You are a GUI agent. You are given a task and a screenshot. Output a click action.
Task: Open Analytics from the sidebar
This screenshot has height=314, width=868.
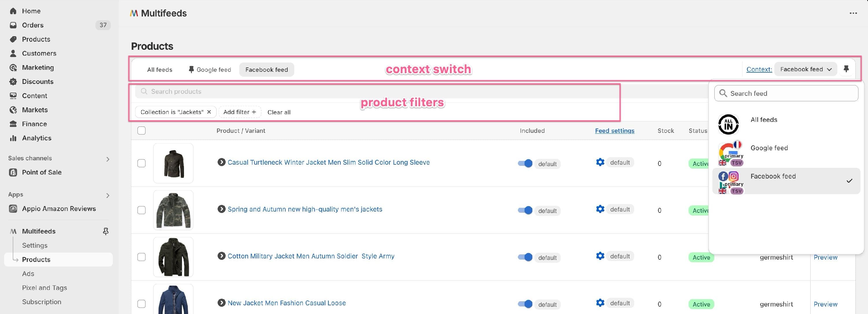pos(36,138)
